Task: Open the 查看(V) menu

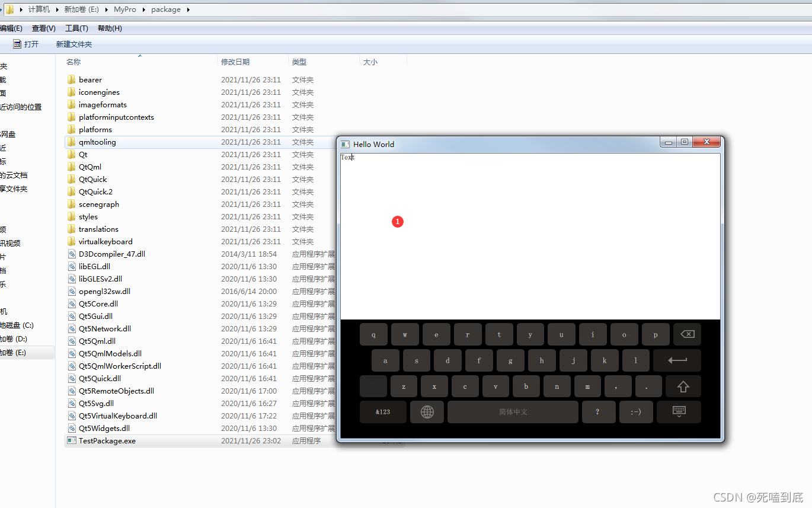Action: 44,28
